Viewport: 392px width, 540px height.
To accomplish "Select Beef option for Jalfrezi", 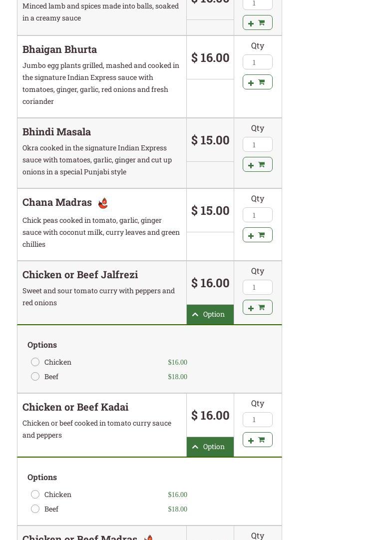I will click(35, 376).
